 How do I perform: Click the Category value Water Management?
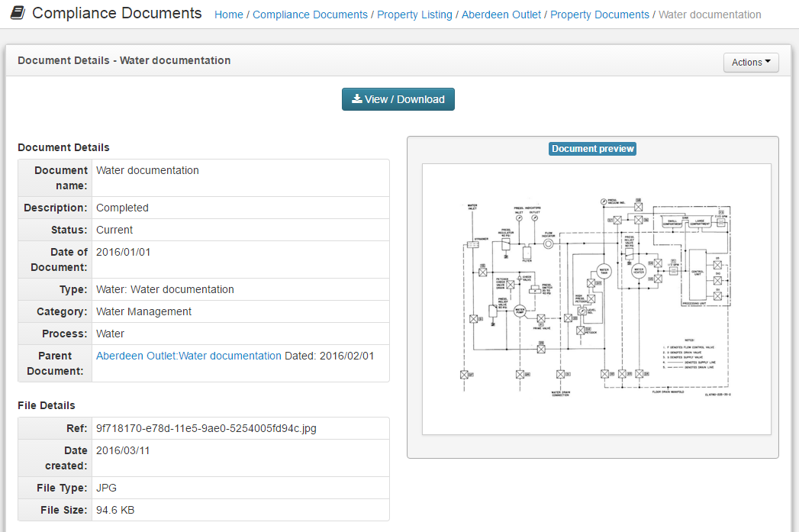(143, 311)
